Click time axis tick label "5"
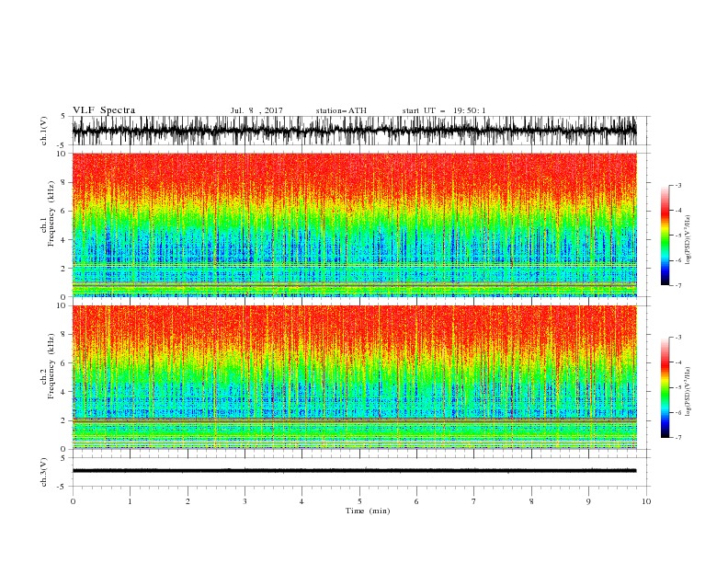Viewport: 728px width, 563px height. click(359, 501)
